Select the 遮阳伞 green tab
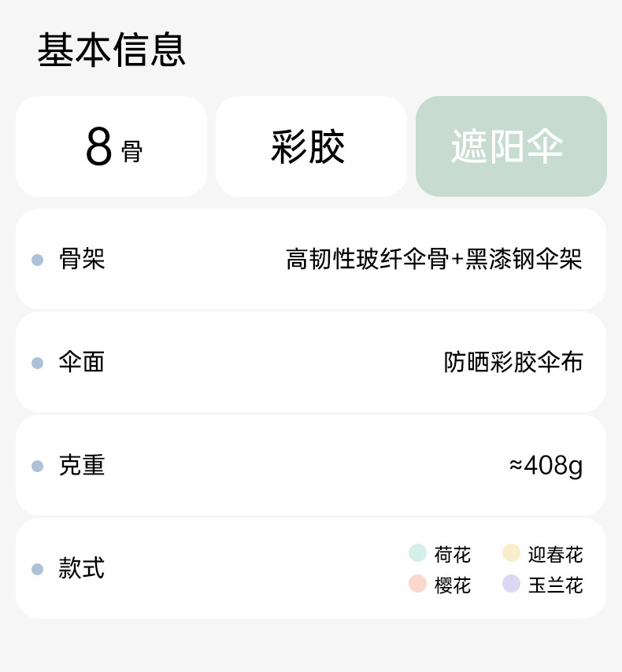This screenshot has width=622, height=672. coord(511,146)
